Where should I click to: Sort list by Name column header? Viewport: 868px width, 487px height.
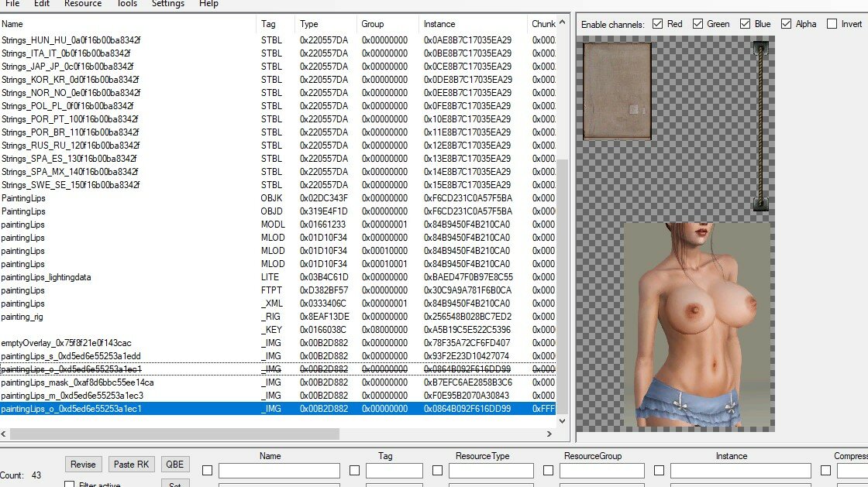129,24
